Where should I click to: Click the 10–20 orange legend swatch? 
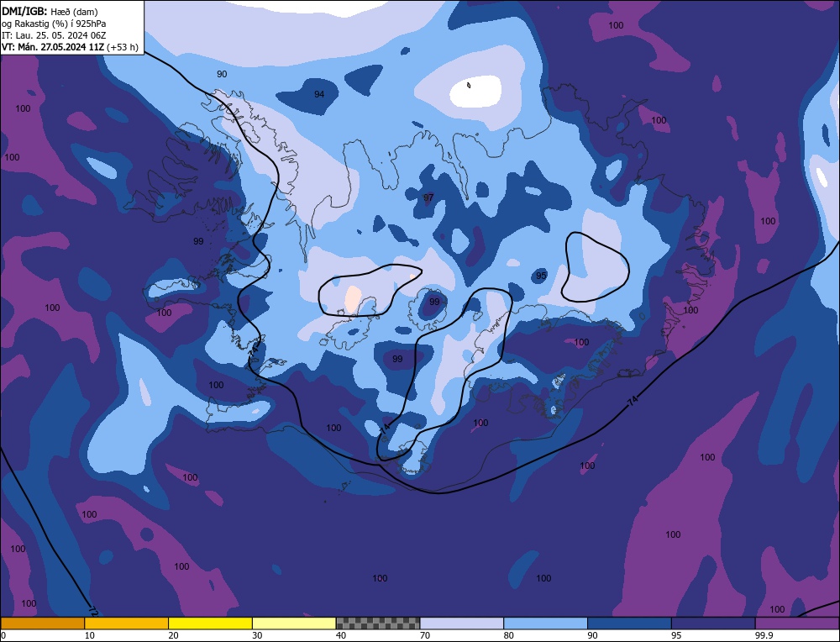[127, 624]
